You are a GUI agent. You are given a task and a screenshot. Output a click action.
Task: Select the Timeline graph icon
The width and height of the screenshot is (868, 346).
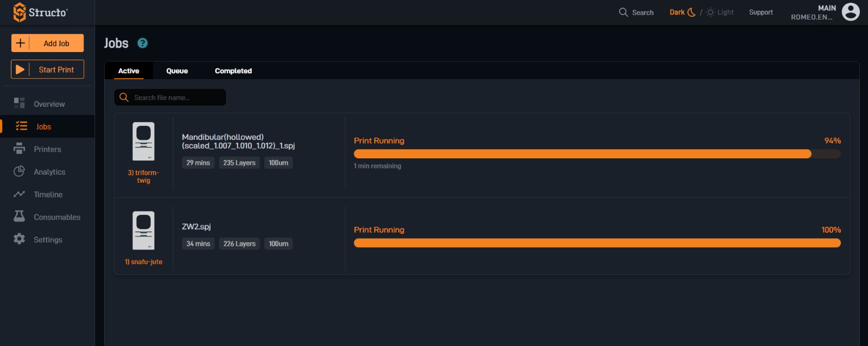click(x=20, y=194)
